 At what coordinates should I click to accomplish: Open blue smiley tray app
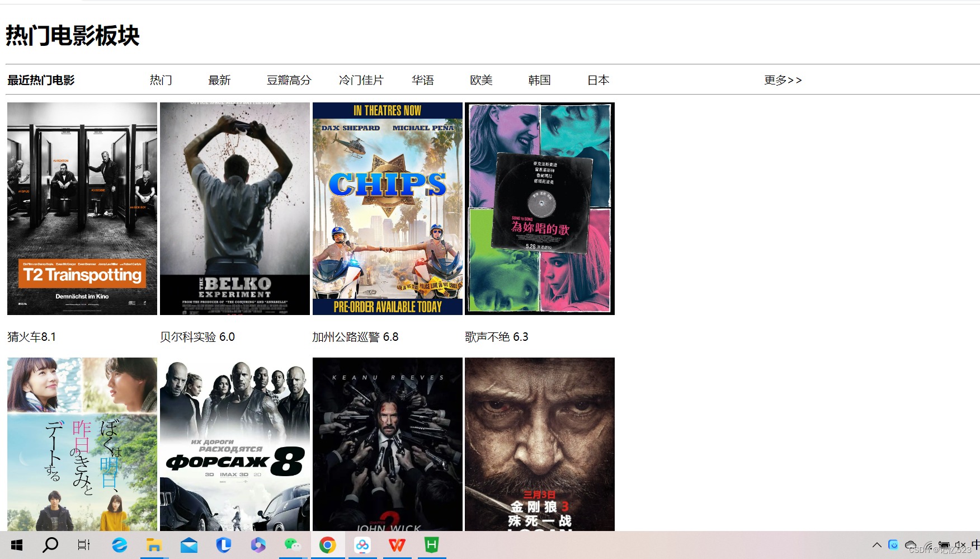click(x=893, y=545)
